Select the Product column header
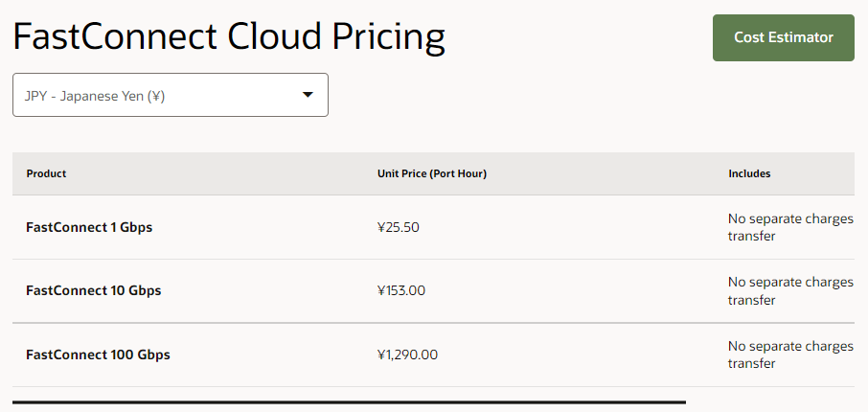The height and width of the screenshot is (412, 868). point(46,173)
